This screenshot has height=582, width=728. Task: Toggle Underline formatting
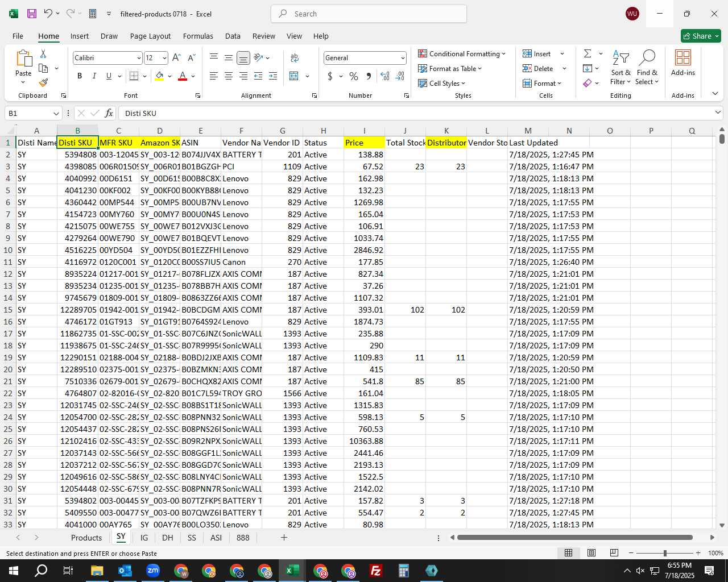tap(109, 76)
